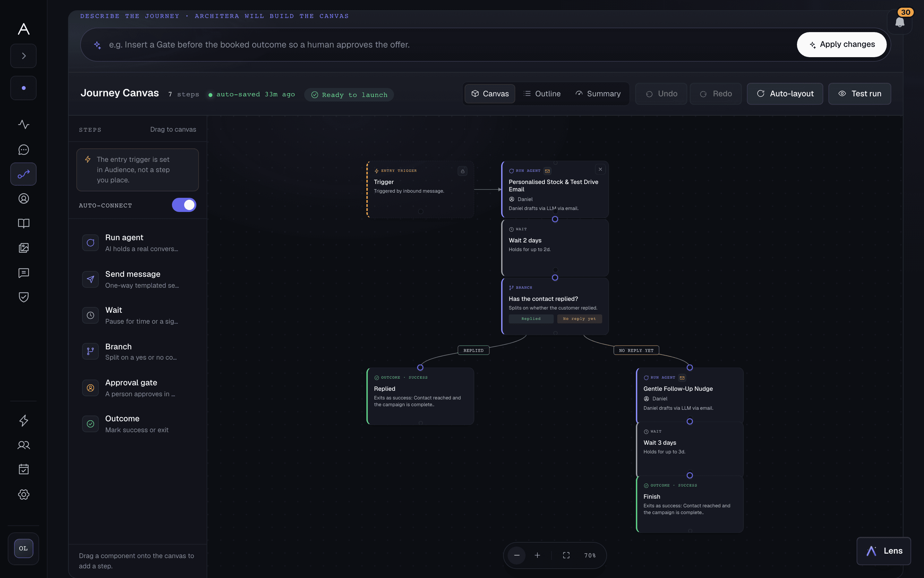The height and width of the screenshot is (578, 924).
Task: Select the Send message step component
Action: [138, 279]
